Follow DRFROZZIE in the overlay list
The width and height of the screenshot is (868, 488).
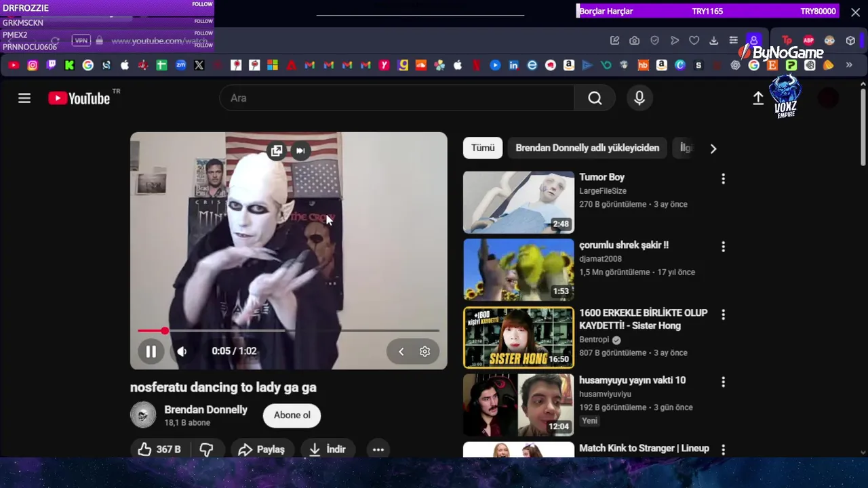202,4
